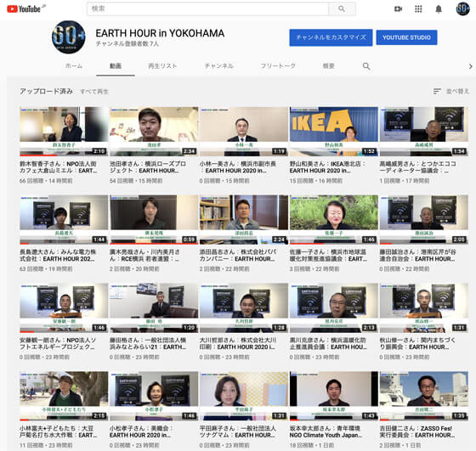This screenshot has width=476, height=451.
Task: Click the すべて再生 play all link
Action: (94, 92)
